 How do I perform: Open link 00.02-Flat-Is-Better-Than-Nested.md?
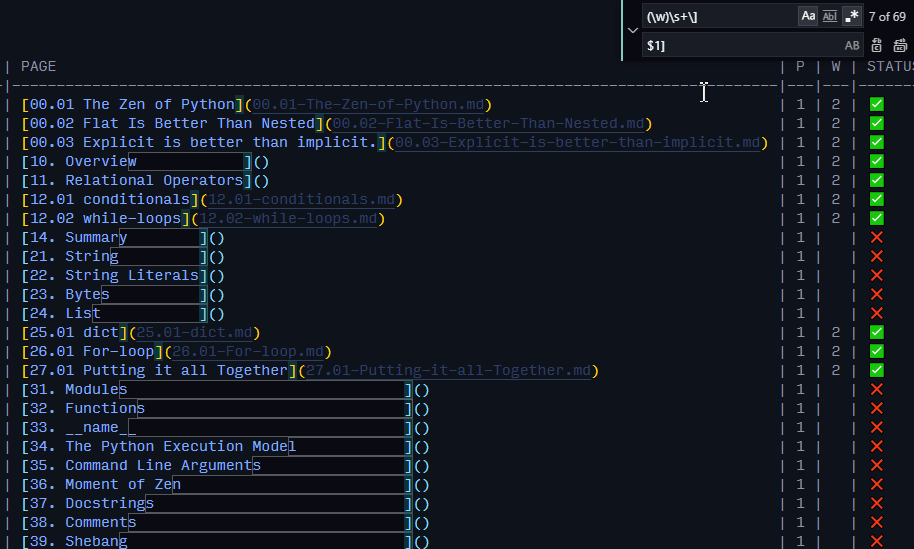pyautogui.click(x=488, y=124)
